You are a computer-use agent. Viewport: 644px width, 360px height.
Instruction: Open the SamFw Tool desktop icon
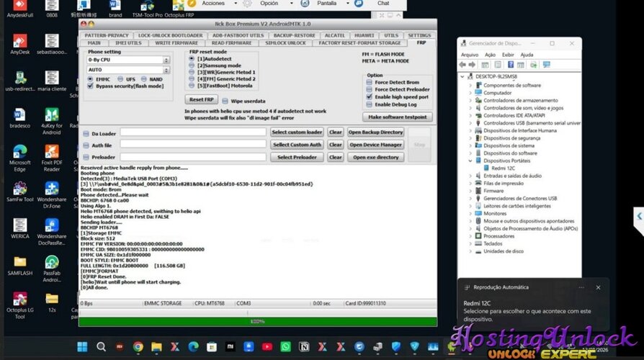[x=19, y=192]
